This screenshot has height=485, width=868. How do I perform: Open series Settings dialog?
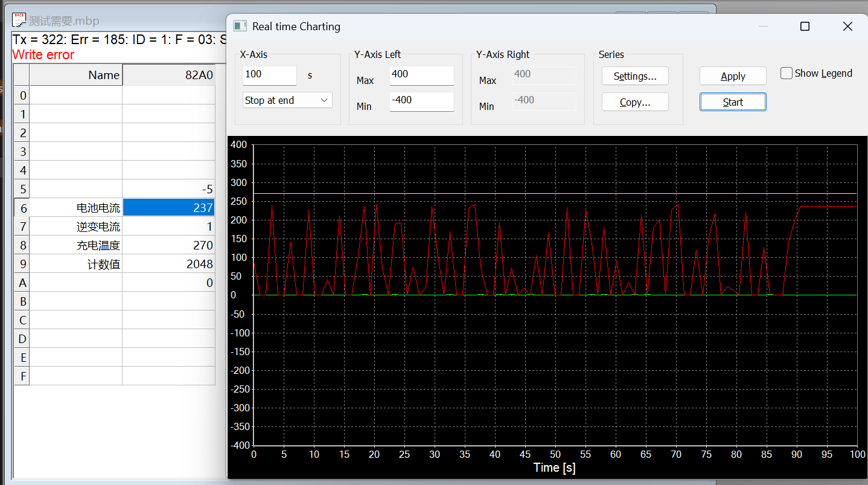(x=635, y=77)
